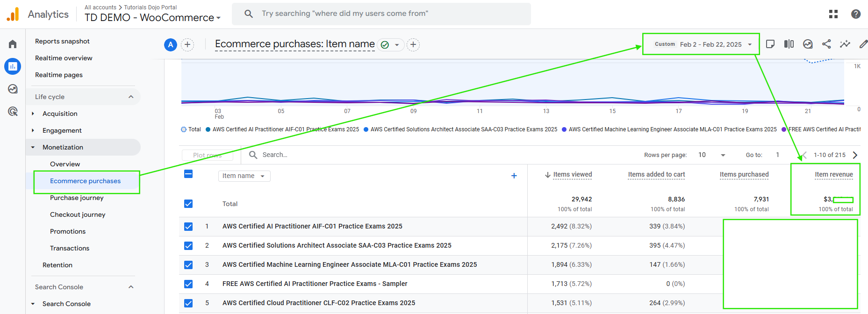Add a secondary dimension with blue plus
The image size is (868, 314).
click(514, 176)
